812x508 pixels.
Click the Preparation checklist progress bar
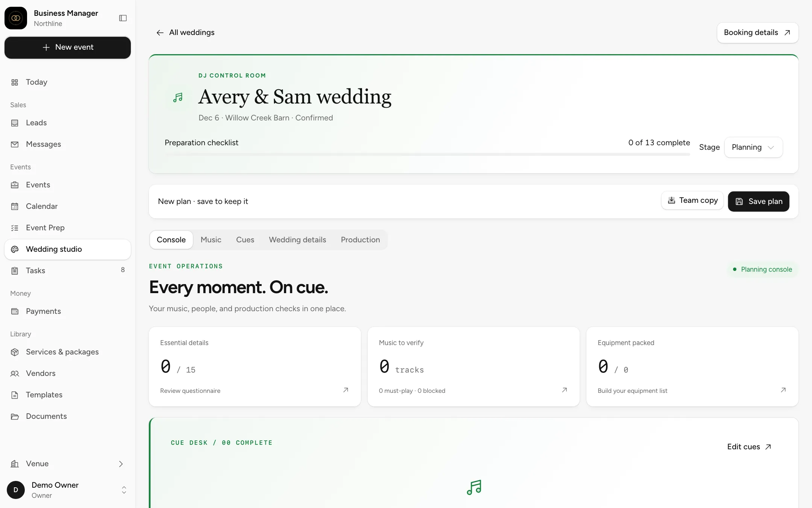click(427, 154)
